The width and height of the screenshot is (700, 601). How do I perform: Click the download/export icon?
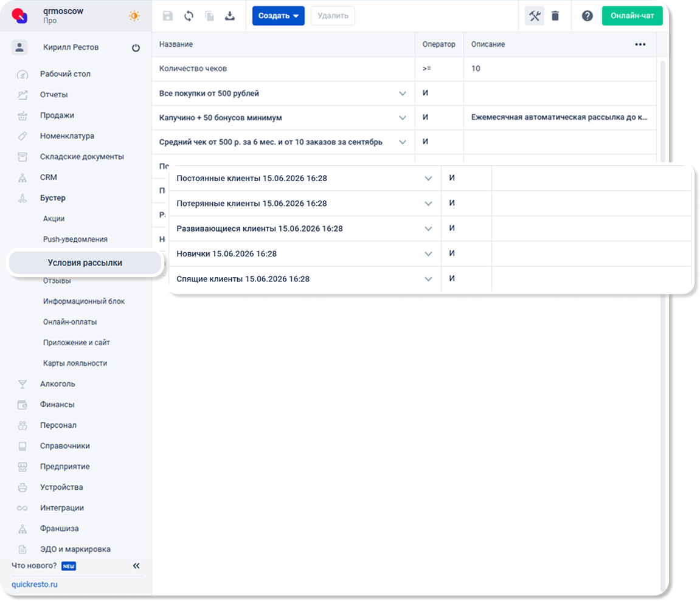coord(230,16)
